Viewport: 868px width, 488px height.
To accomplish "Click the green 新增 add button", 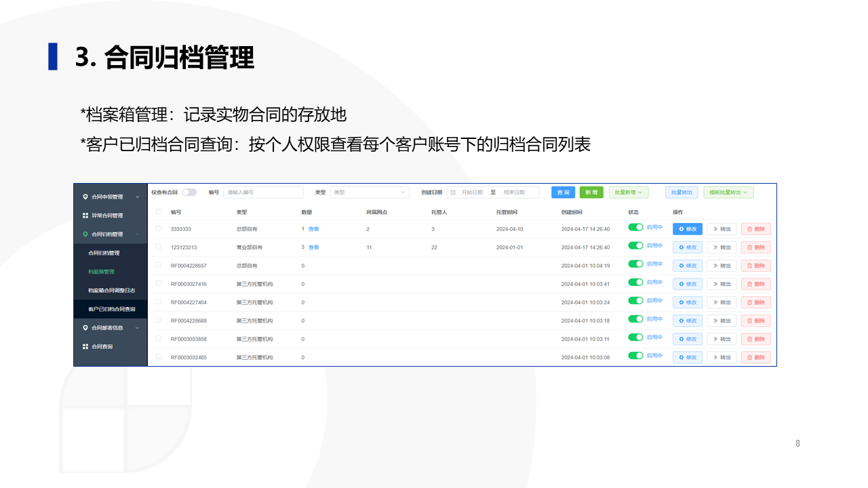I will (591, 192).
